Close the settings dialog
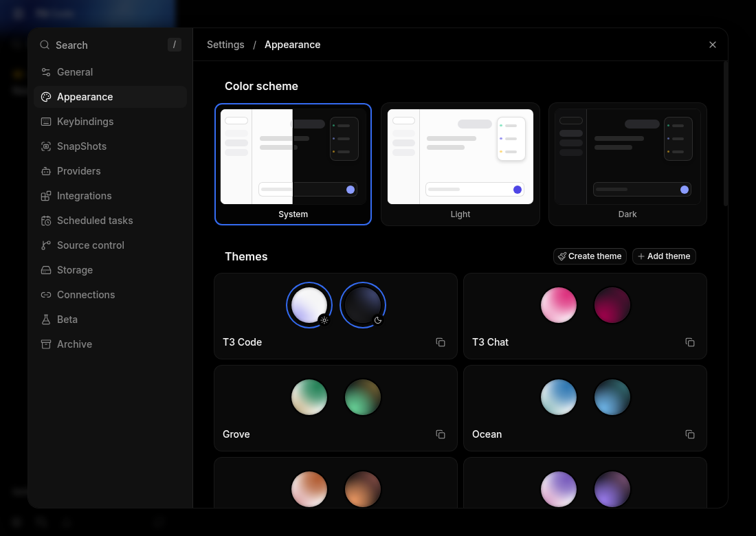Screen dimensions: 756x536 pyautogui.click(x=713, y=45)
